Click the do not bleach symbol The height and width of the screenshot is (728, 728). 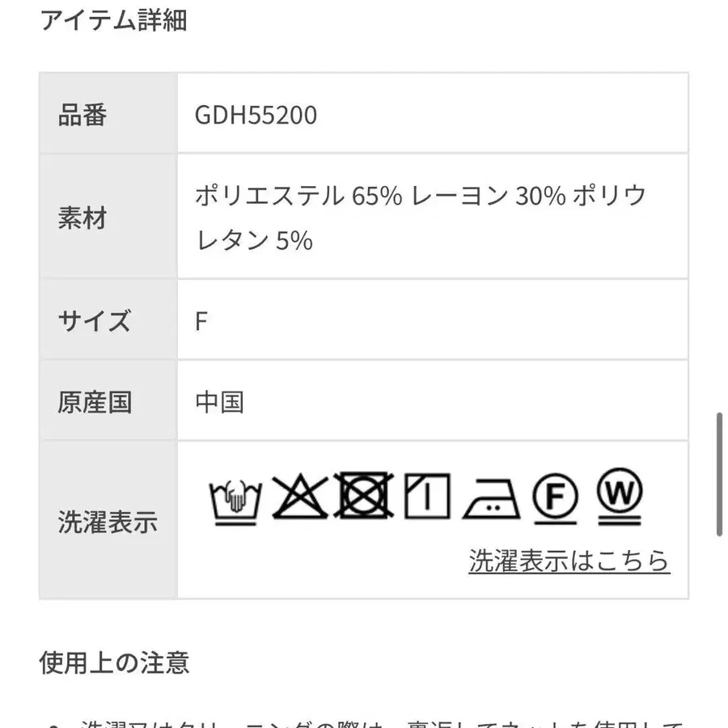click(x=299, y=497)
